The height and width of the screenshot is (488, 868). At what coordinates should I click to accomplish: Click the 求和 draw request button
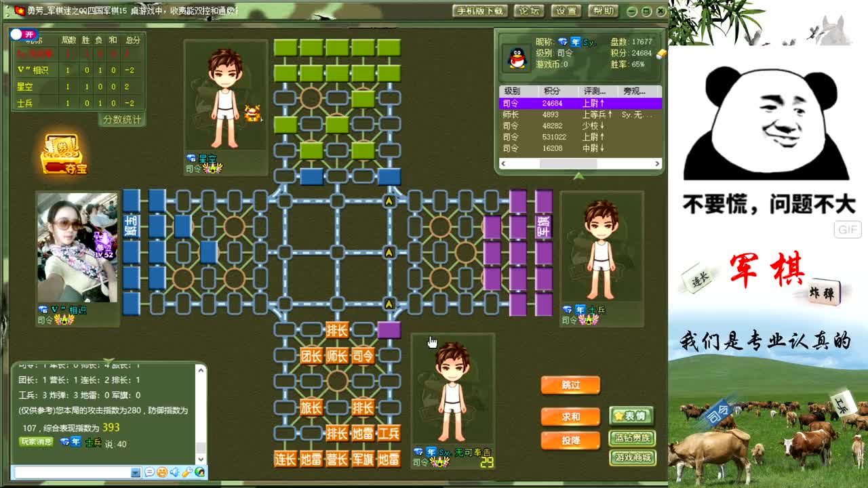coord(570,416)
